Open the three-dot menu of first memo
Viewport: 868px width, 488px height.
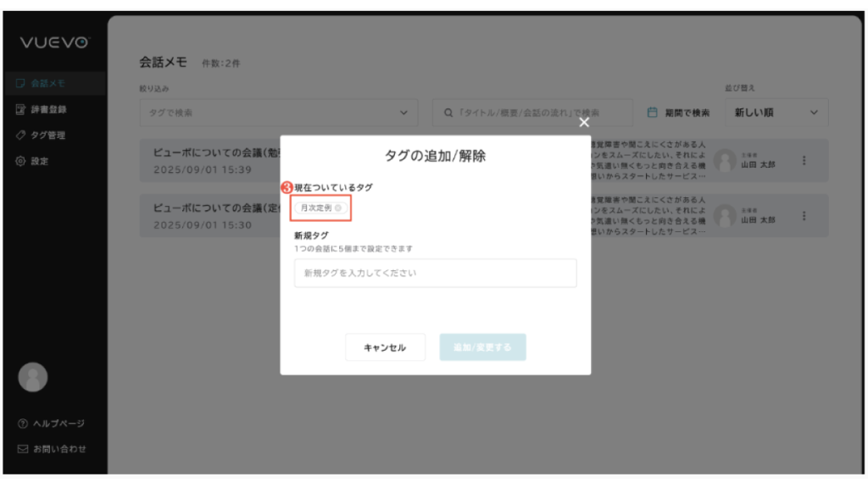804,161
